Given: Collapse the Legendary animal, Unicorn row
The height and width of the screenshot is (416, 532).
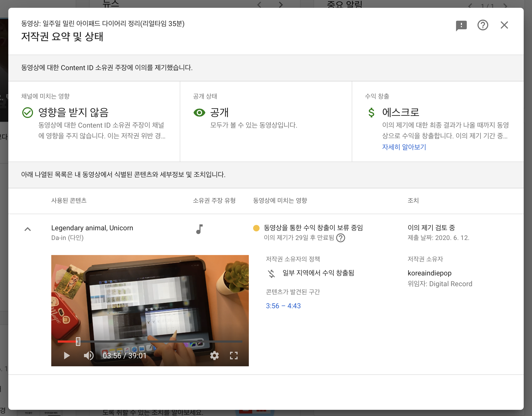Looking at the screenshot, I should (28, 229).
